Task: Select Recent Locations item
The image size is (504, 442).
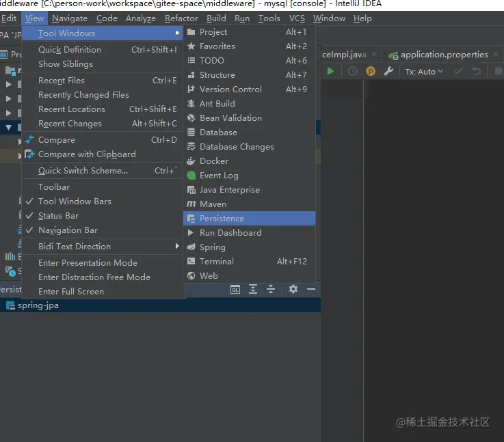Action: pyautogui.click(x=103, y=109)
